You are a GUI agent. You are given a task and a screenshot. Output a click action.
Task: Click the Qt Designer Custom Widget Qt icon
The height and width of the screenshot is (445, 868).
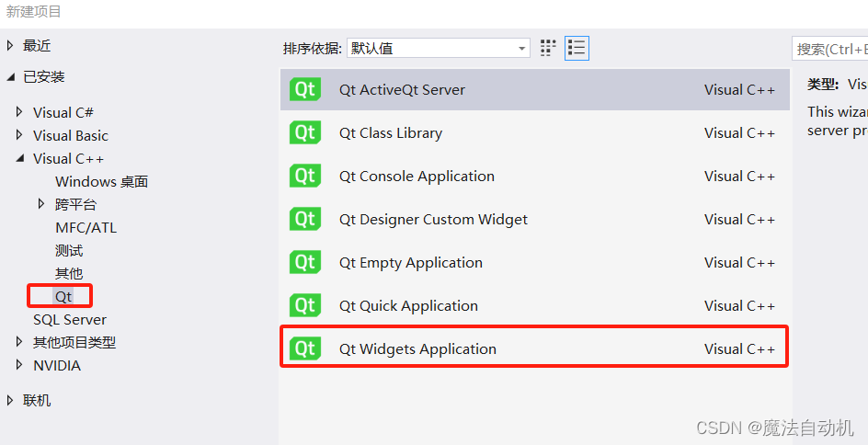point(305,219)
